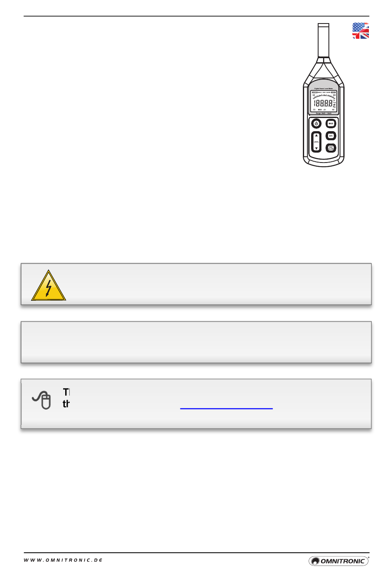
Task: Click the power button on the meter
Action: click(316, 123)
